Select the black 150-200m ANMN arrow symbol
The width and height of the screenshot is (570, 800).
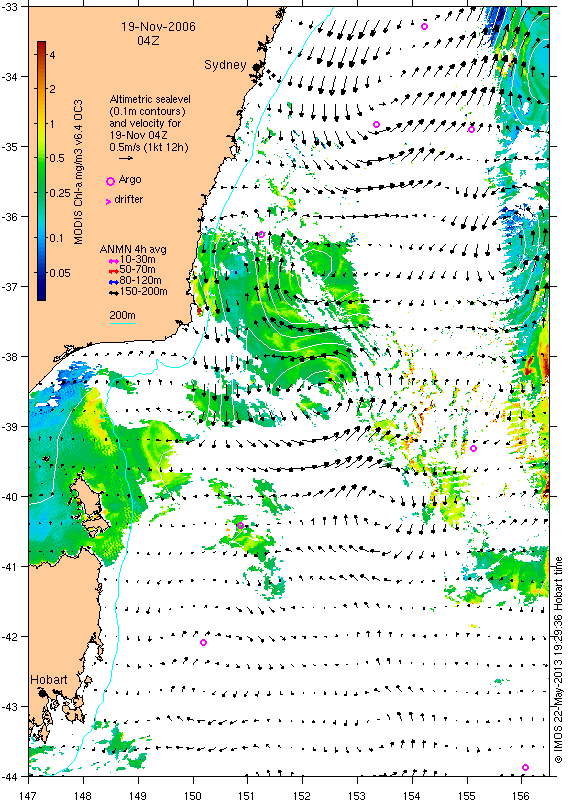coord(114,292)
